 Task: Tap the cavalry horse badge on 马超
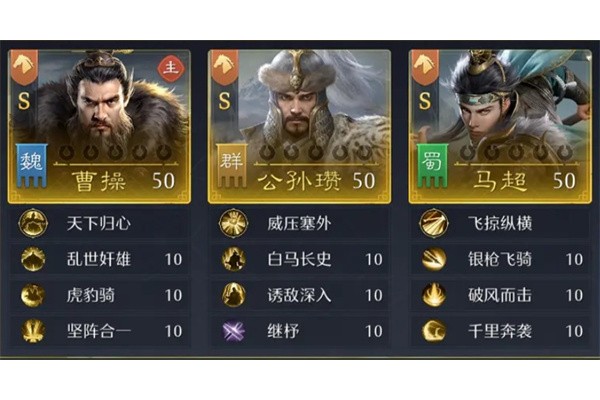(x=425, y=67)
